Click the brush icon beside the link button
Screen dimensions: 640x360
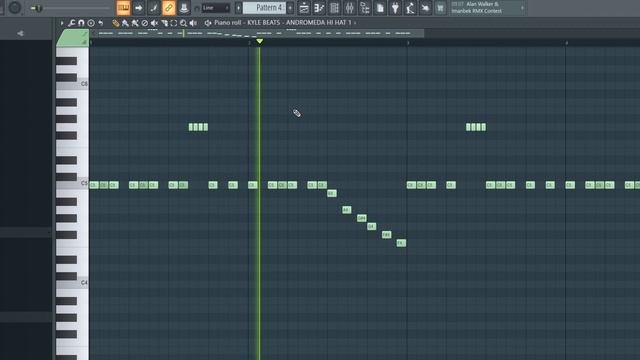click(154, 8)
